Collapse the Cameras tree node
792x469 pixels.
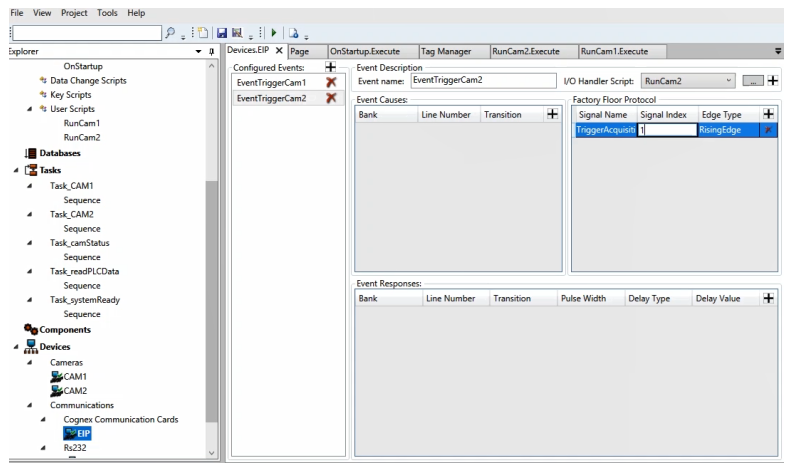pyautogui.click(x=29, y=361)
